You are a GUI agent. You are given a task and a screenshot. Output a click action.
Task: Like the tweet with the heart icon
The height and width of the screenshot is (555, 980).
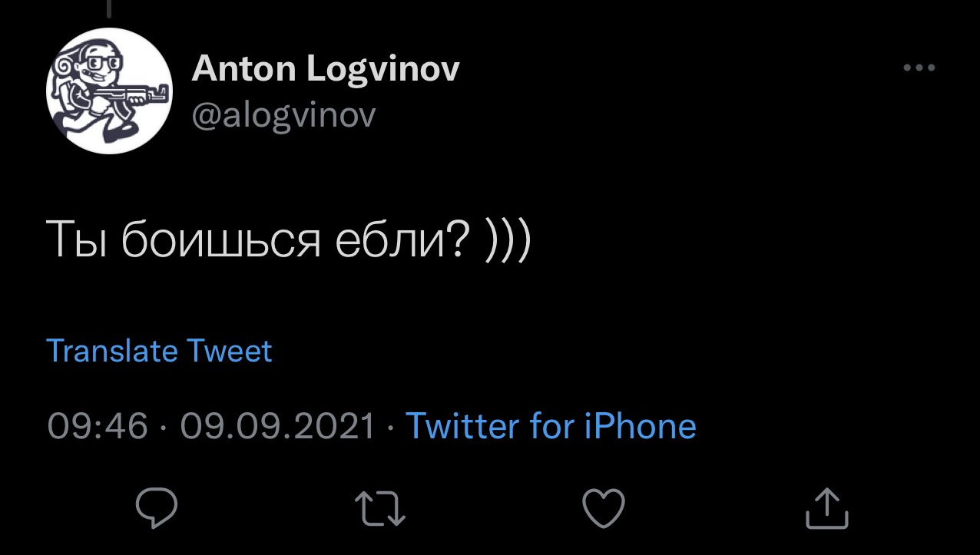pos(604,508)
